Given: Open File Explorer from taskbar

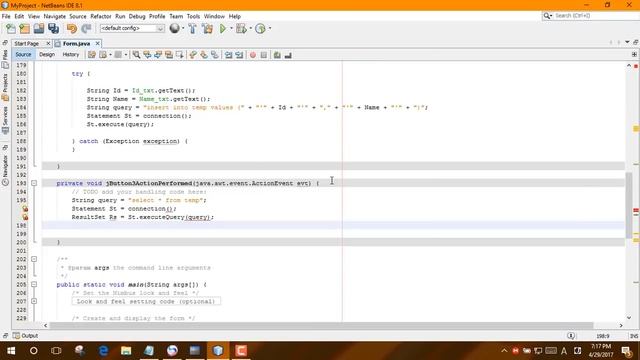Looking at the screenshot, I should click(x=126, y=351).
